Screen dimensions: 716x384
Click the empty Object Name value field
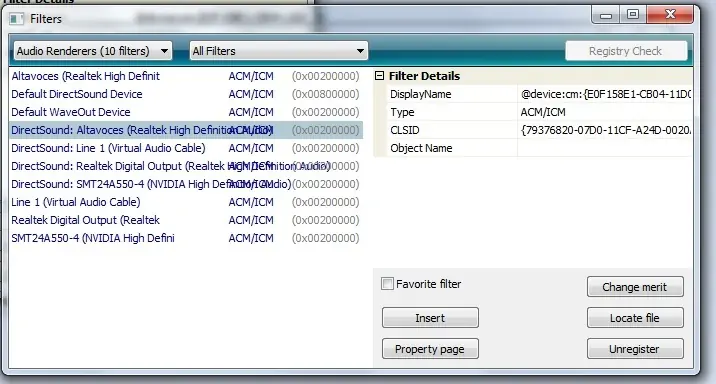605,148
